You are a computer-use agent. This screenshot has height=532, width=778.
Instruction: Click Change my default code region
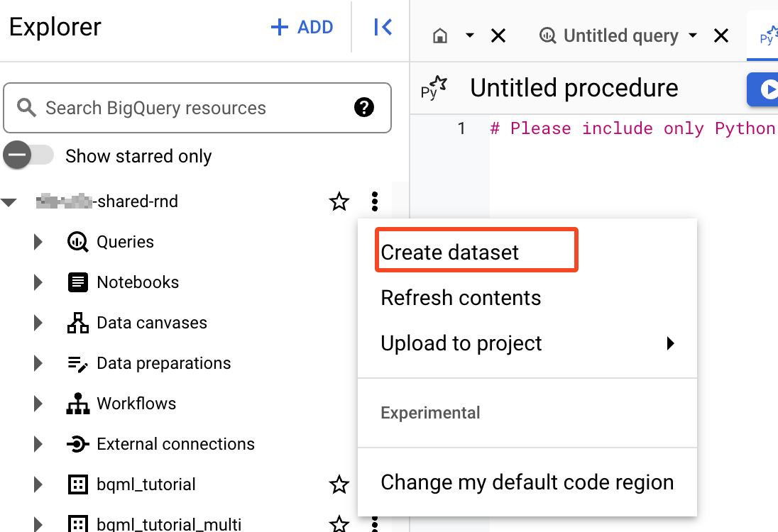coord(527,482)
